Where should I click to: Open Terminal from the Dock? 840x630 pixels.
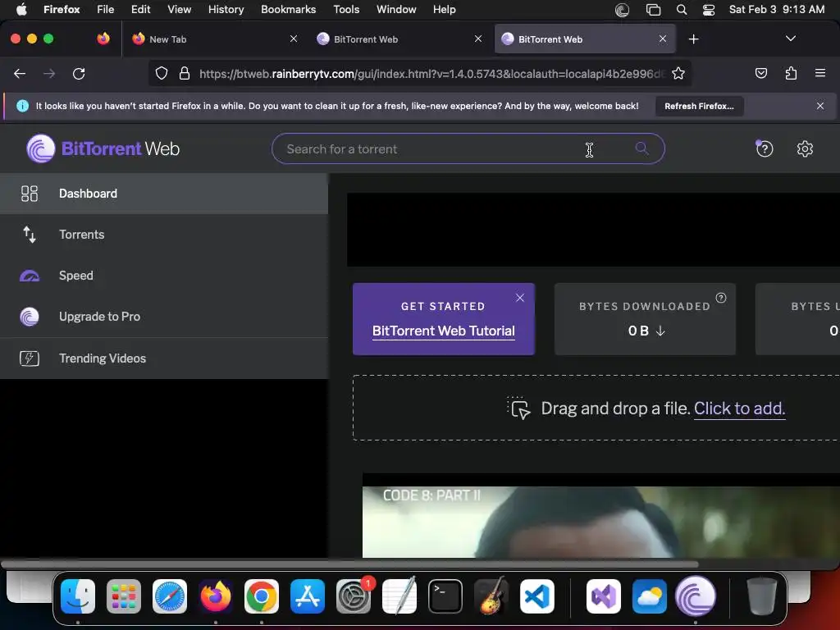(445, 596)
